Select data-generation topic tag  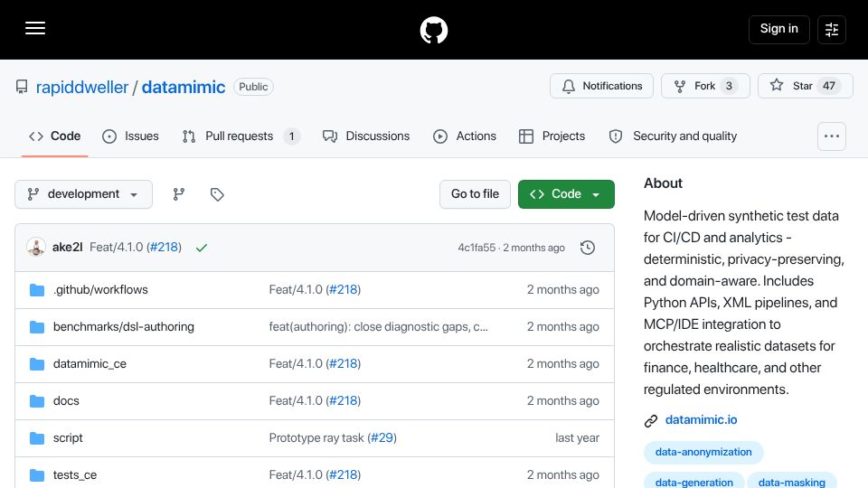694,482
